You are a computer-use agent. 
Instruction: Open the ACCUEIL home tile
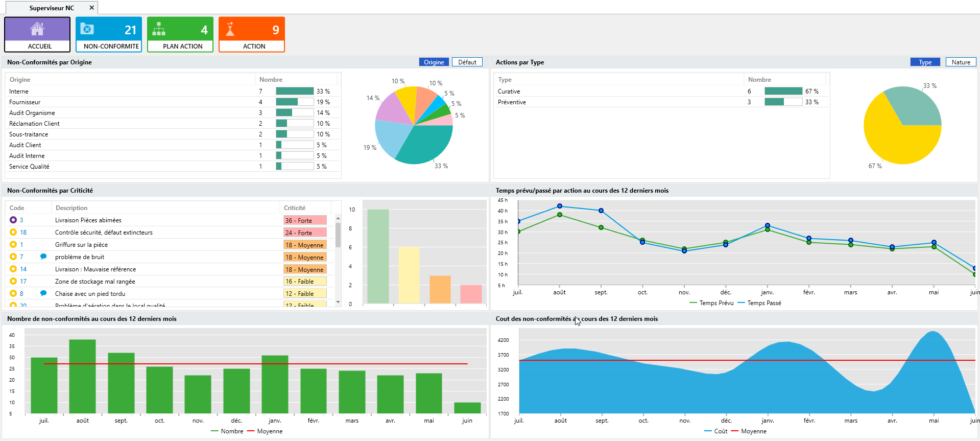37,34
